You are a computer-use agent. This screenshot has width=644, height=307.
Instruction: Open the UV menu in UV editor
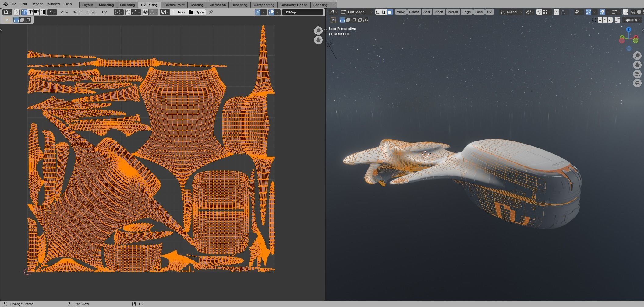(104, 12)
